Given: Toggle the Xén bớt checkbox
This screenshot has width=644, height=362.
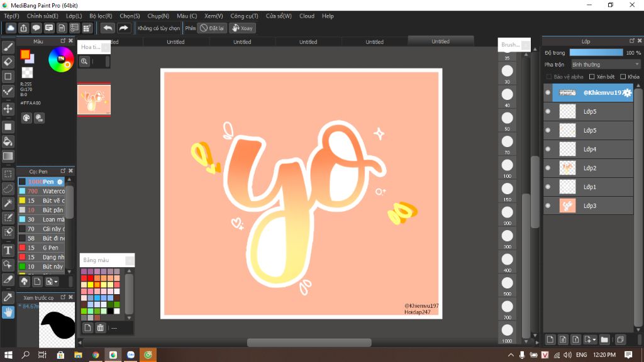Looking at the screenshot, I should coord(592,77).
